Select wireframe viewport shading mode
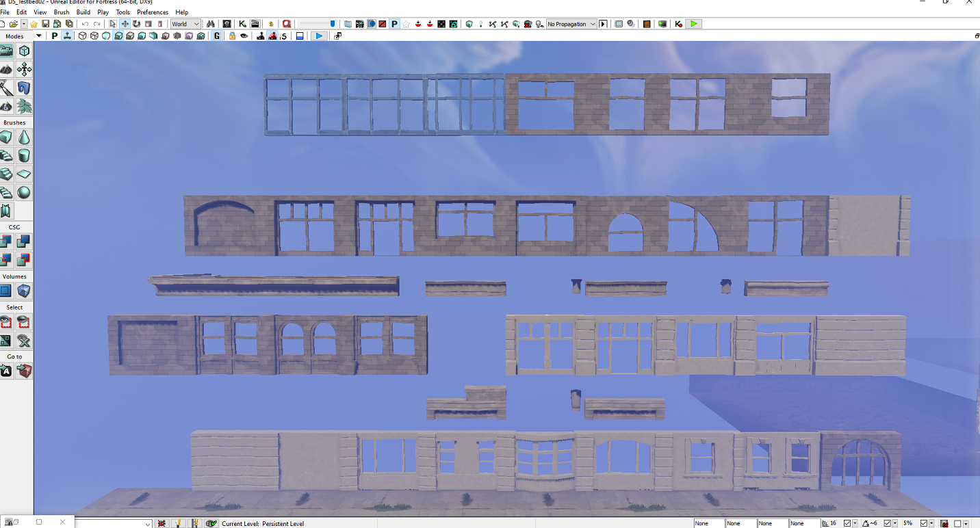980x528 pixels. tap(94, 36)
